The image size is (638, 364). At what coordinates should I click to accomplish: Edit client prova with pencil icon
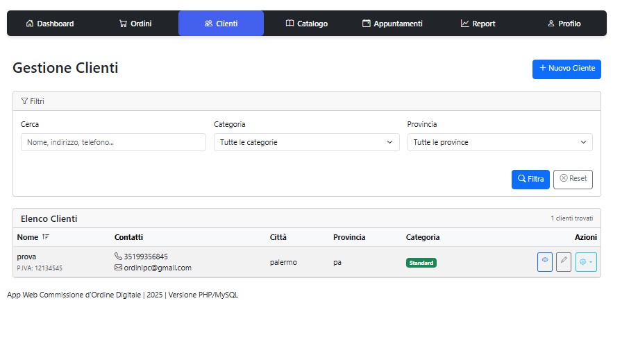point(564,262)
